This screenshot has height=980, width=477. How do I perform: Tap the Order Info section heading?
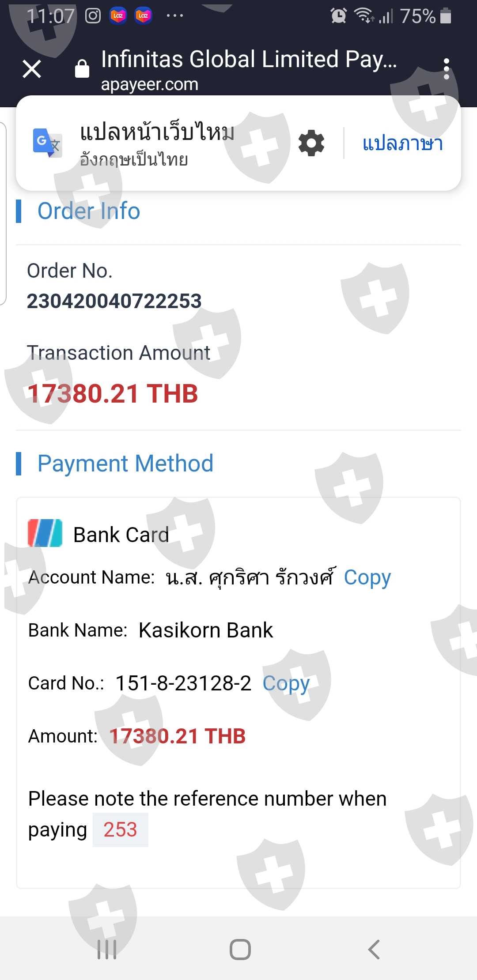click(x=89, y=211)
